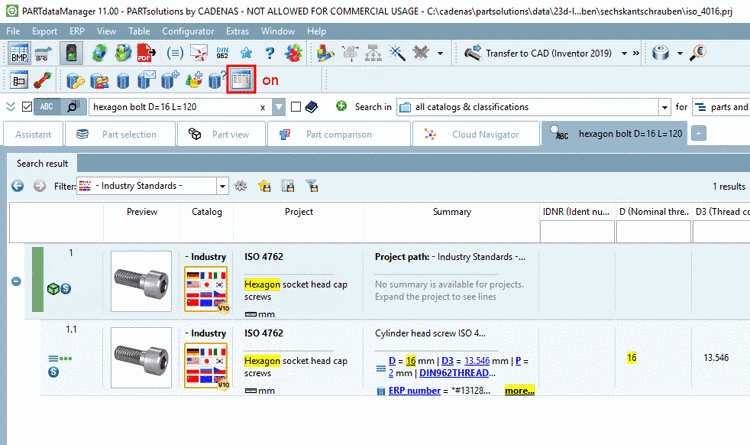Viewport: 750px width, 445px height.
Task: Expand the all catalogs & classifications dropdown
Action: coord(664,107)
